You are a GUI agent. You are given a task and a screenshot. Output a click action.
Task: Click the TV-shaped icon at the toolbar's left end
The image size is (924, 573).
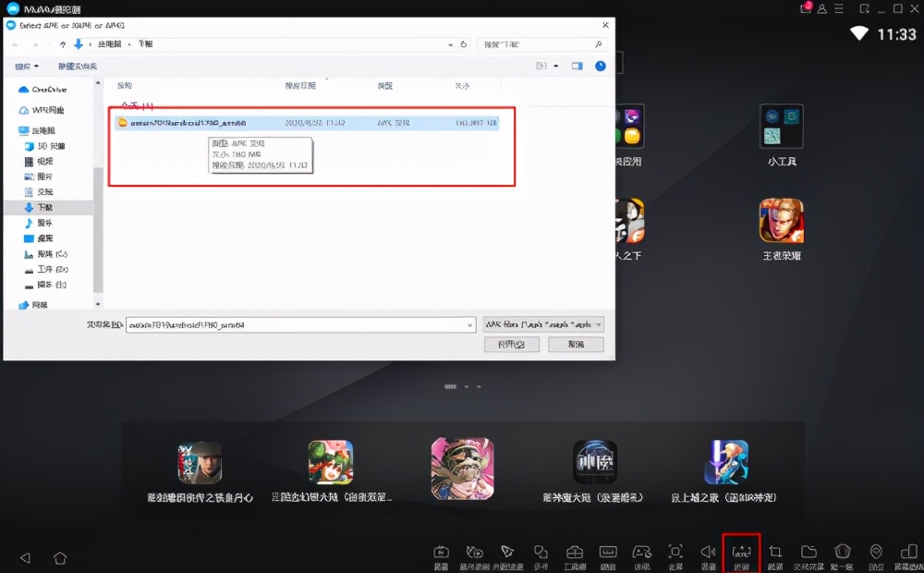click(x=441, y=552)
